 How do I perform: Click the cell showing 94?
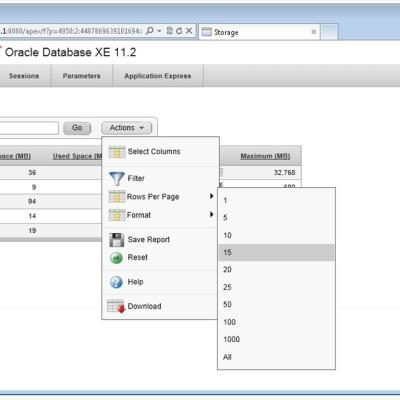coord(32,201)
